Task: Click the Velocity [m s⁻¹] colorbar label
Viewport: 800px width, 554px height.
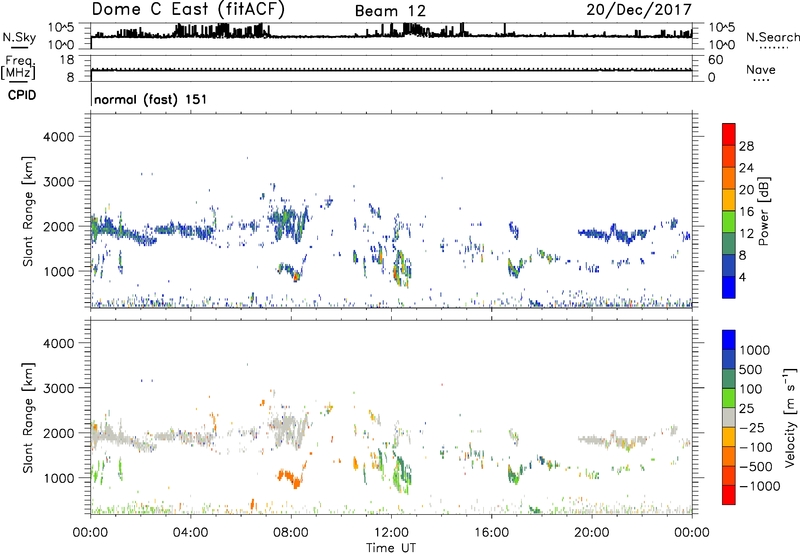Action: click(x=791, y=417)
